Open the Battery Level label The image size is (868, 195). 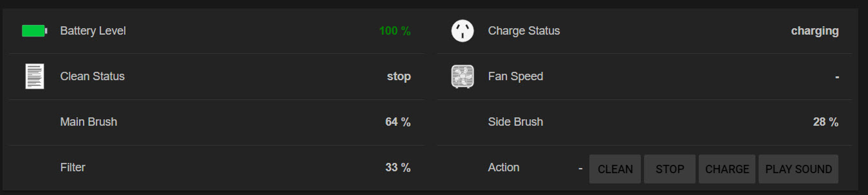[x=93, y=31]
